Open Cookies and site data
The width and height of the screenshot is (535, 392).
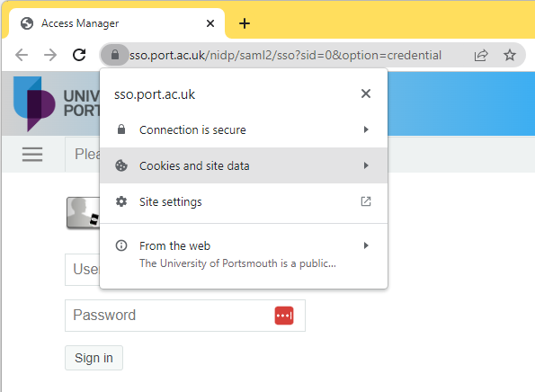244,165
